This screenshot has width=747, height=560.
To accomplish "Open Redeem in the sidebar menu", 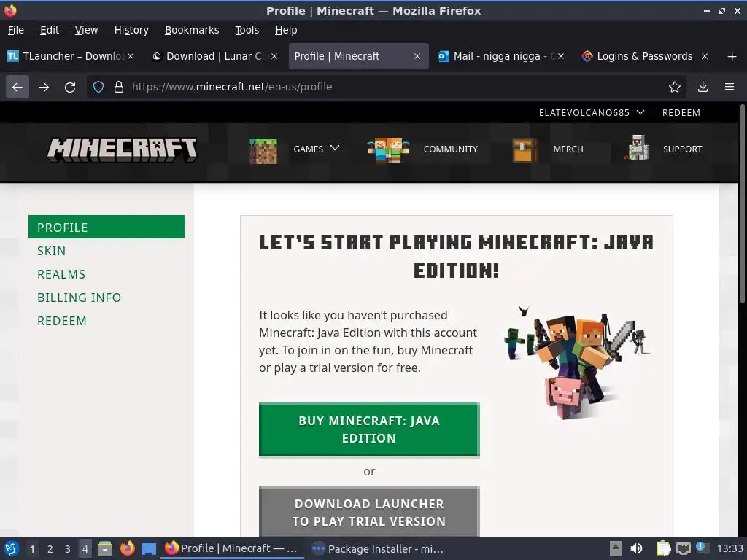I will coord(62,321).
